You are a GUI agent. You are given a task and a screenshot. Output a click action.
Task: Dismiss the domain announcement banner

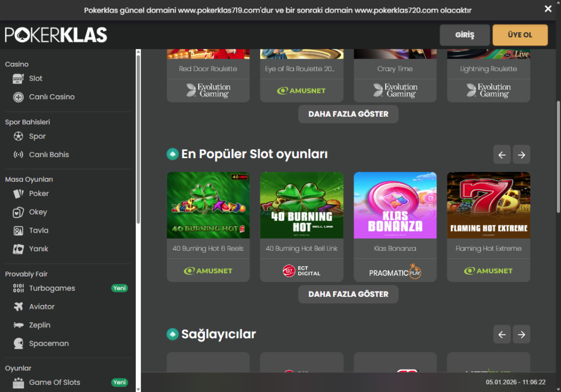pyautogui.click(x=548, y=9)
